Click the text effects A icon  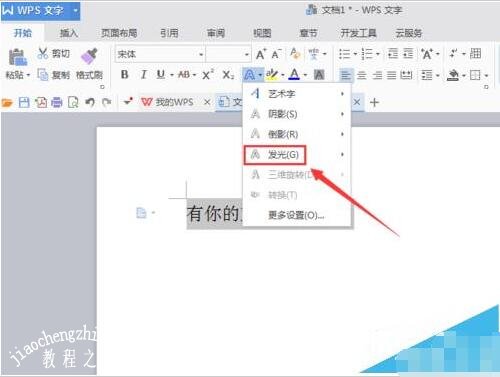click(x=249, y=75)
